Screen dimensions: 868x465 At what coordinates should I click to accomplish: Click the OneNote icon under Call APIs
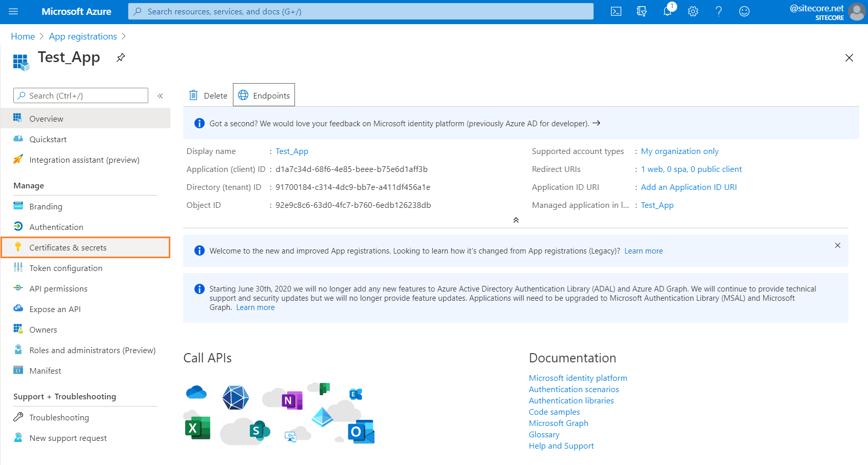tap(292, 400)
